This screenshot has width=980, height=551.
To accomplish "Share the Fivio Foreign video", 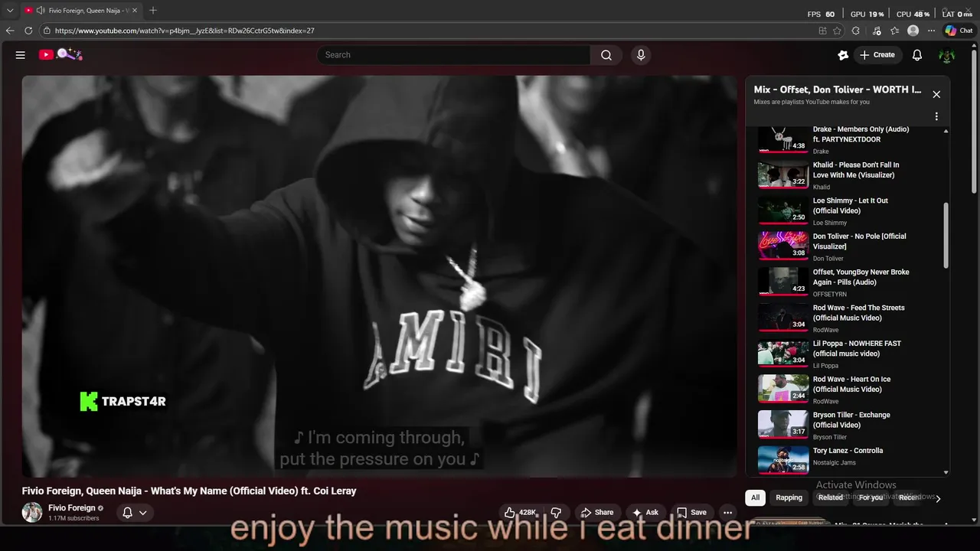I will click(x=597, y=513).
